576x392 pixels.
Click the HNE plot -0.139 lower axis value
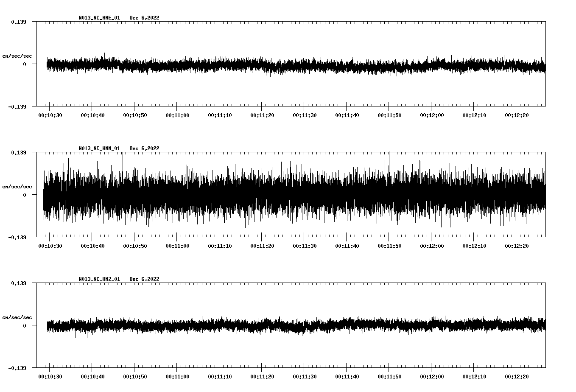(x=17, y=106)
